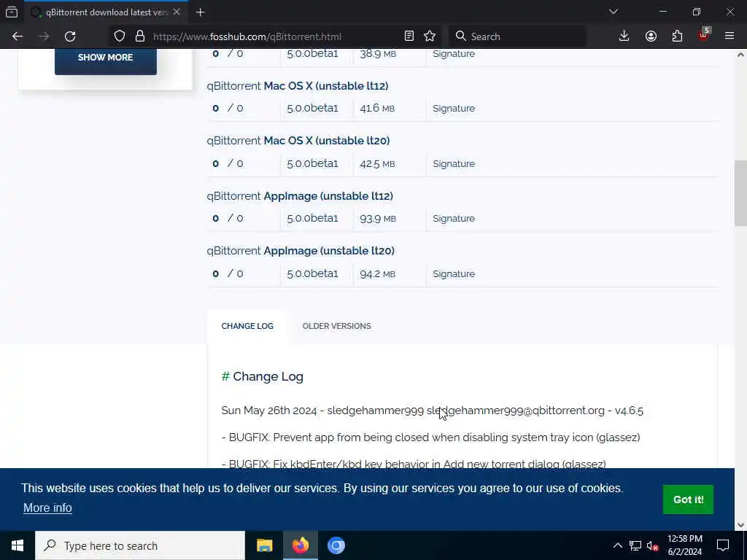Show hidden system tray icons
Screen dimensions: 747x560
[617, 545]
